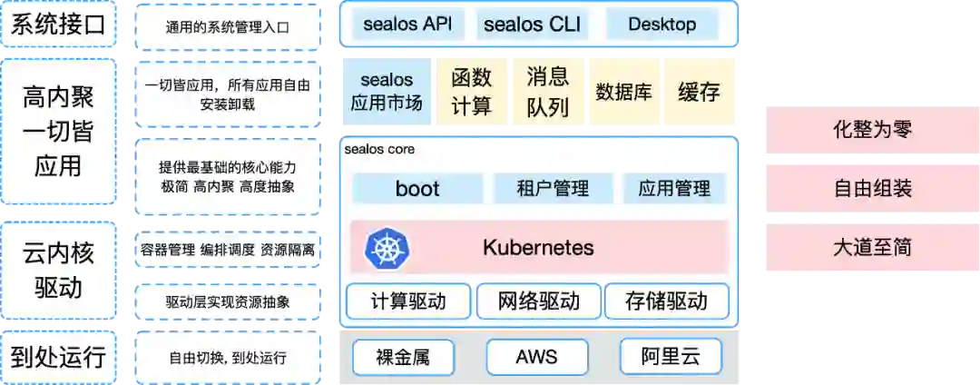980x385 pixels.
Task: Click the Desktop box
Action: [x=662, y=25]
